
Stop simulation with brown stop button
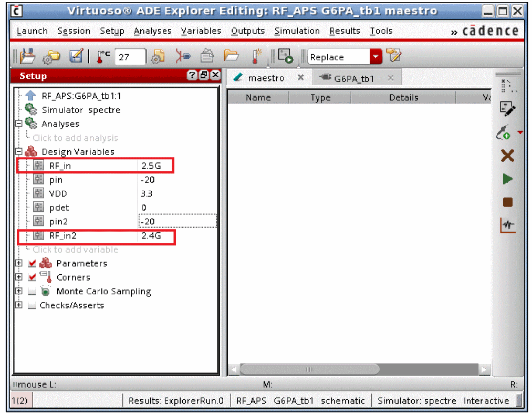507,202
